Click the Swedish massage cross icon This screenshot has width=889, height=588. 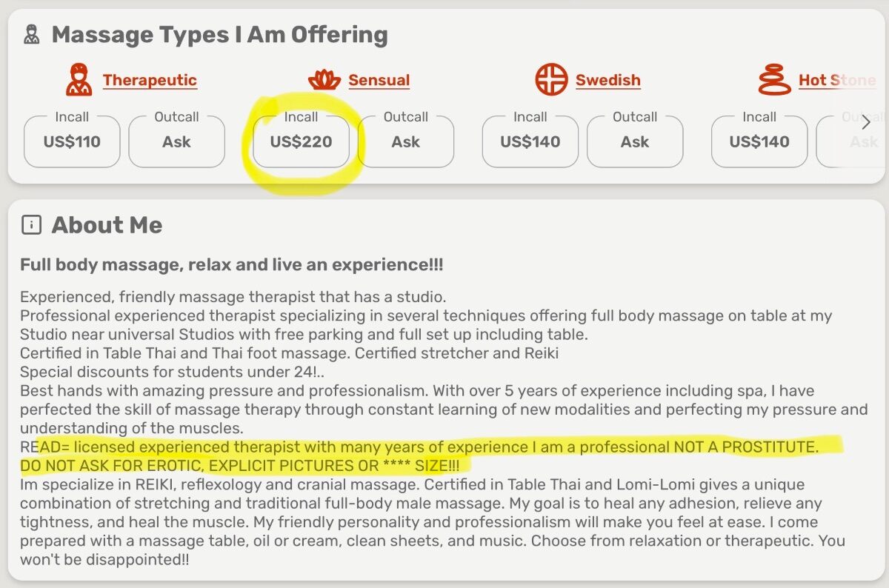click(x=552, y=80)
